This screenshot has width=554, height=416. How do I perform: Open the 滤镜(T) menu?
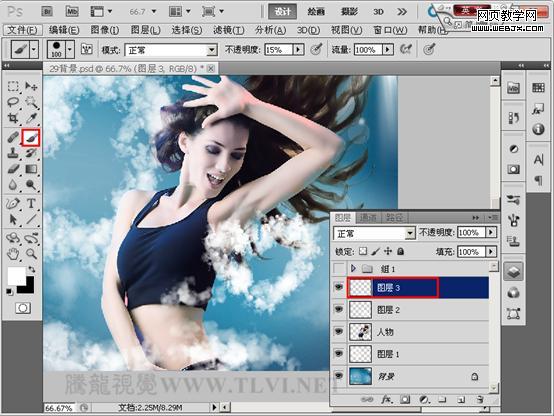pos(228,30)
